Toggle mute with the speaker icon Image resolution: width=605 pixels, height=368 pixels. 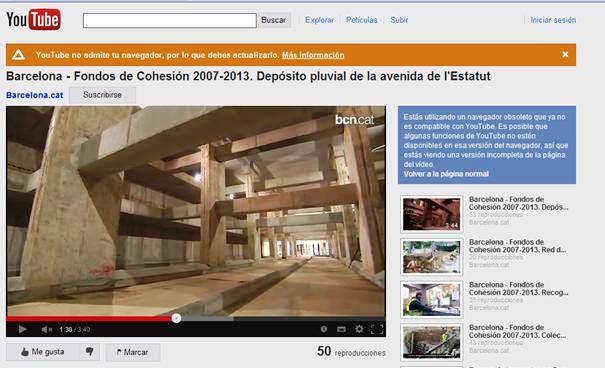tap(47, 329)
